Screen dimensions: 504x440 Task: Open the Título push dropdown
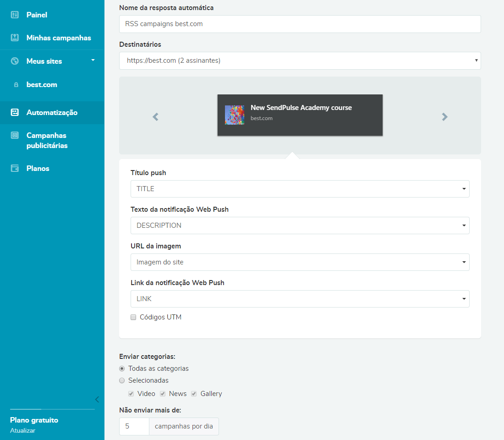300,189
